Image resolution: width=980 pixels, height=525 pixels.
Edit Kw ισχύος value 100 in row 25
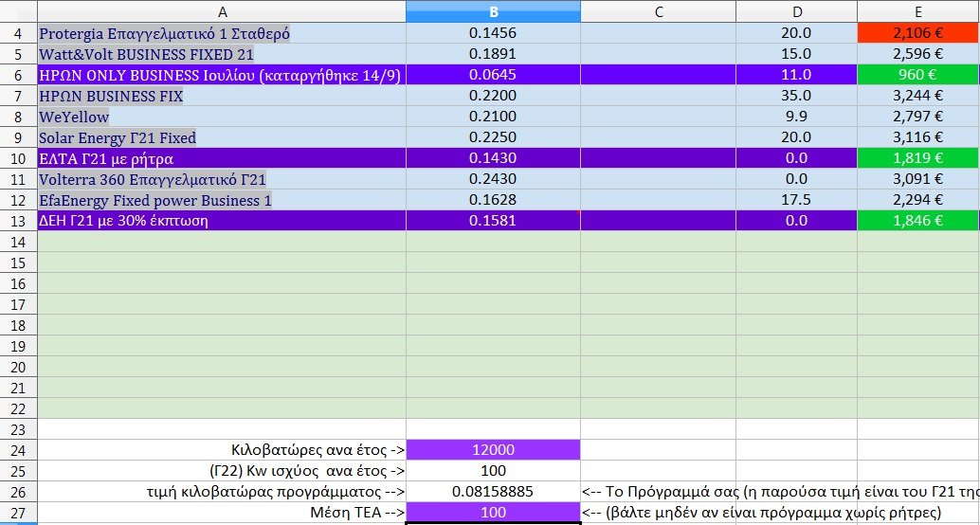tap(493, 471)
